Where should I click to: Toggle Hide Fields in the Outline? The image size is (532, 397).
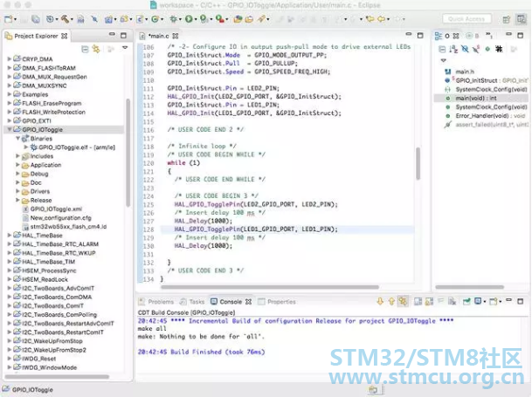tap(465, 50)
